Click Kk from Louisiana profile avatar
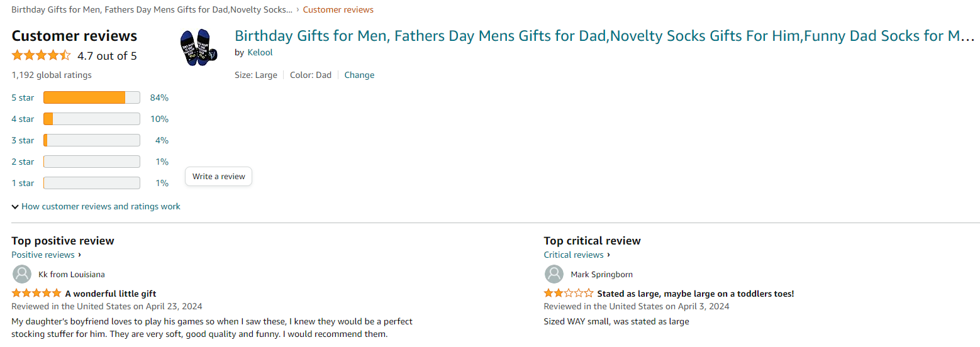 (22, 274)
